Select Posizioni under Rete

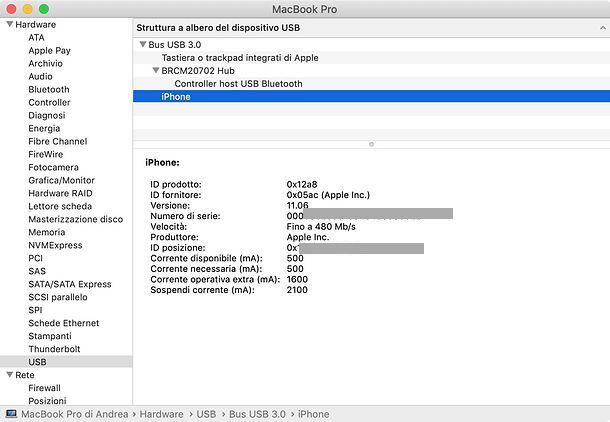[x=47, y=401]
